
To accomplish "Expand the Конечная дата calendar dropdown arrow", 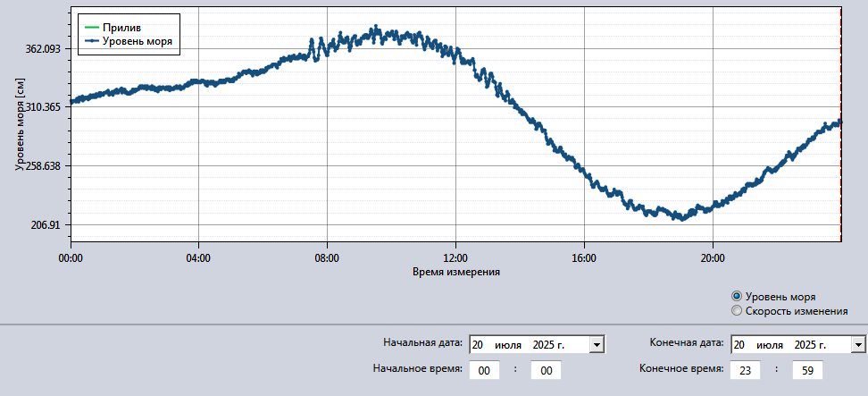I will coord(858,344).
